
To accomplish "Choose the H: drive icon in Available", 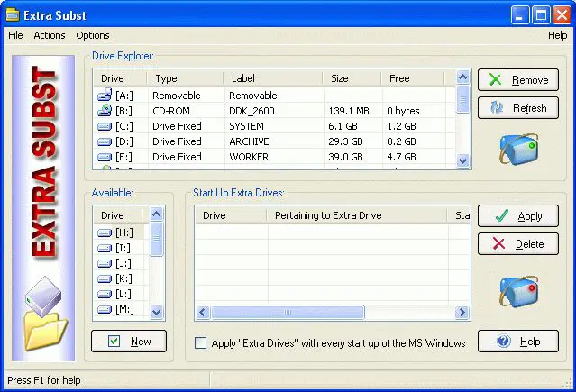I will pyautogui.click(x=105, y=232).
